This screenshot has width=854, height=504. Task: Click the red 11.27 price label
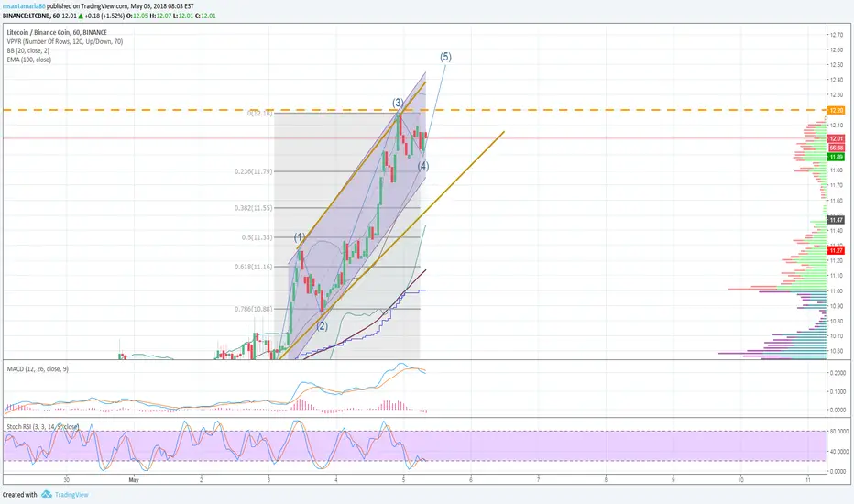coord(836,251)
